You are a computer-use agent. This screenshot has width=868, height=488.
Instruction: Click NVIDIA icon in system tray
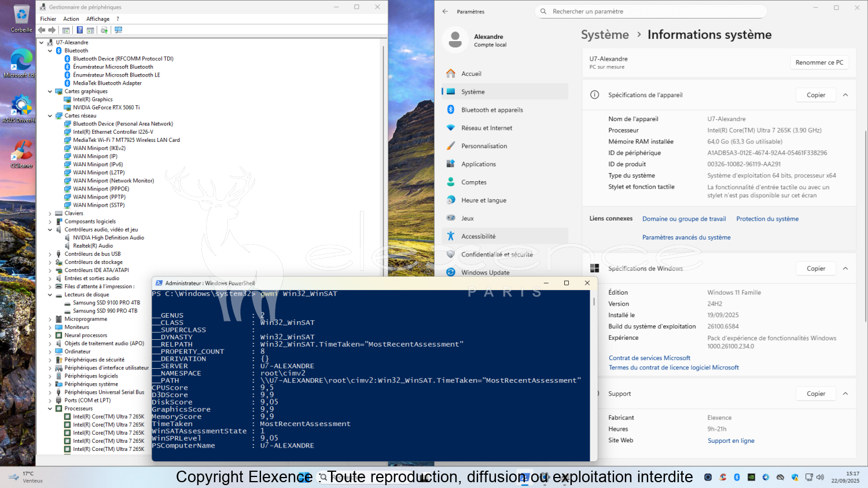click(x=751, y=478)
